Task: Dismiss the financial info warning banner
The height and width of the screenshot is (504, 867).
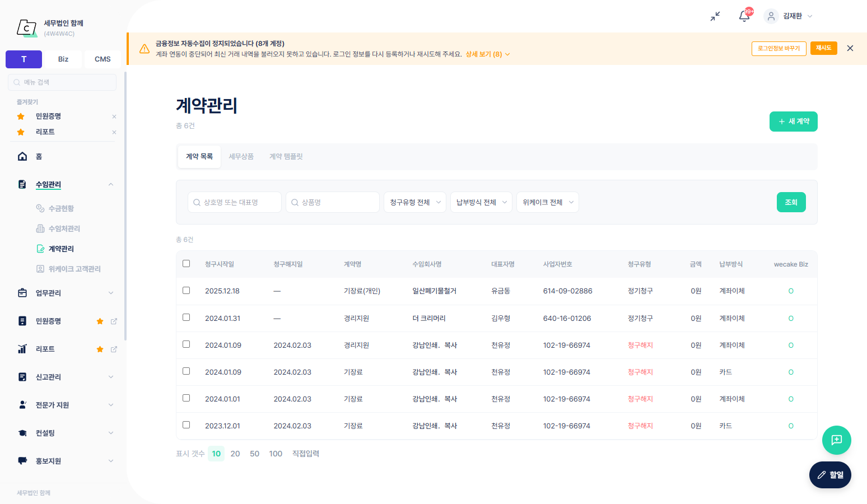Action: pos(850,48)
